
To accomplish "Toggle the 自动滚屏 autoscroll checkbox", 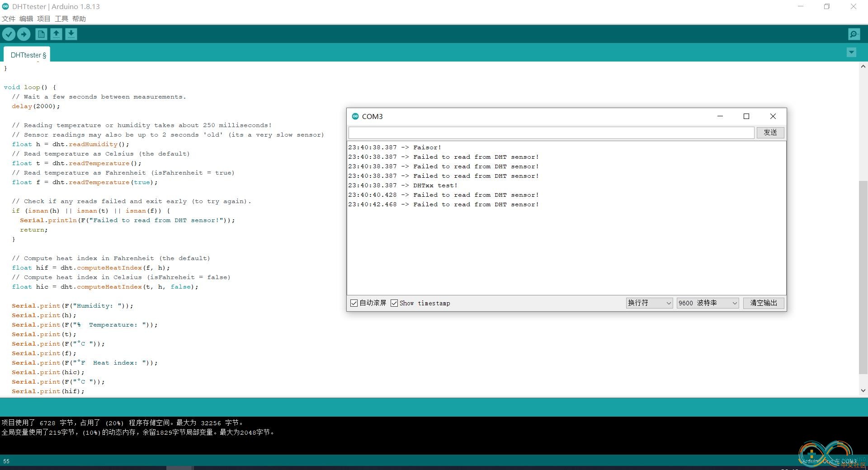I will [354, 303].
